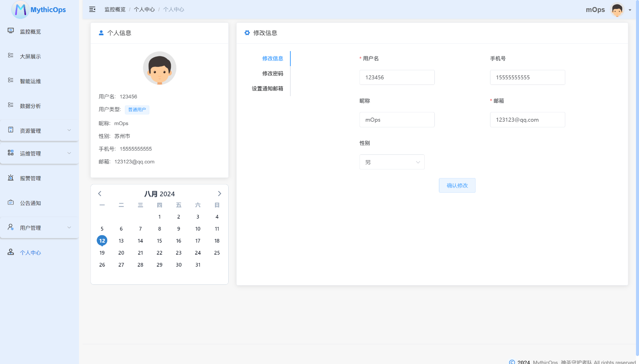Image resolution: width=639 pixels, height=364 pixels.
Task: Open the 性别 dropdown selector
Action: pyautogui.click(x=392, y=162)
